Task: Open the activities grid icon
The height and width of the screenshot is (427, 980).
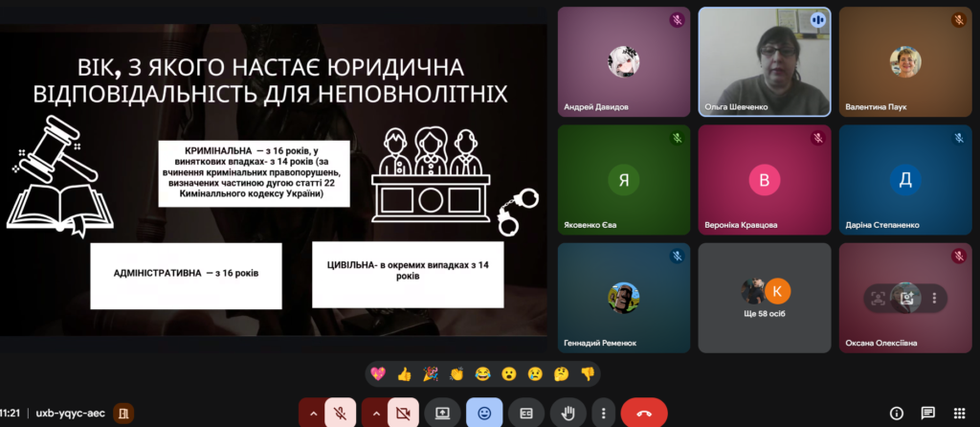Action: pos(958,413)
